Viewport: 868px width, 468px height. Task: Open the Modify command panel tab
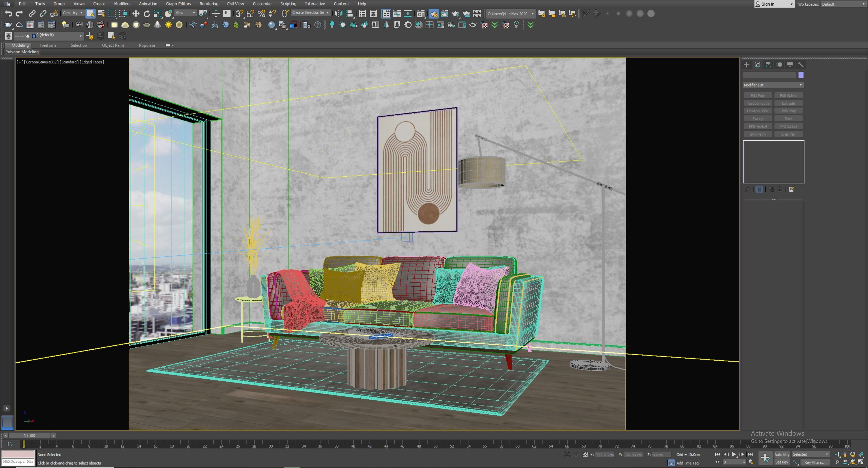757,65
